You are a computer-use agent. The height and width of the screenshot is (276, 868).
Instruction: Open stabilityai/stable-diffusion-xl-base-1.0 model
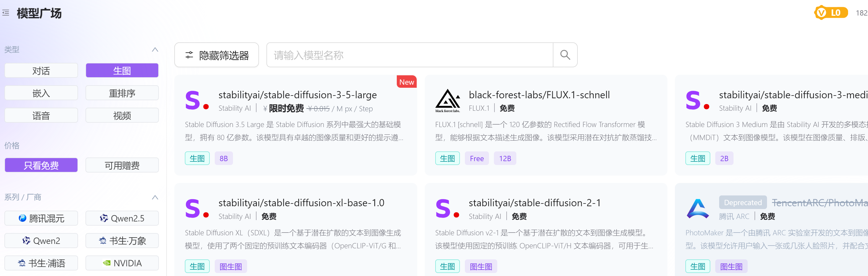point(301,203)
